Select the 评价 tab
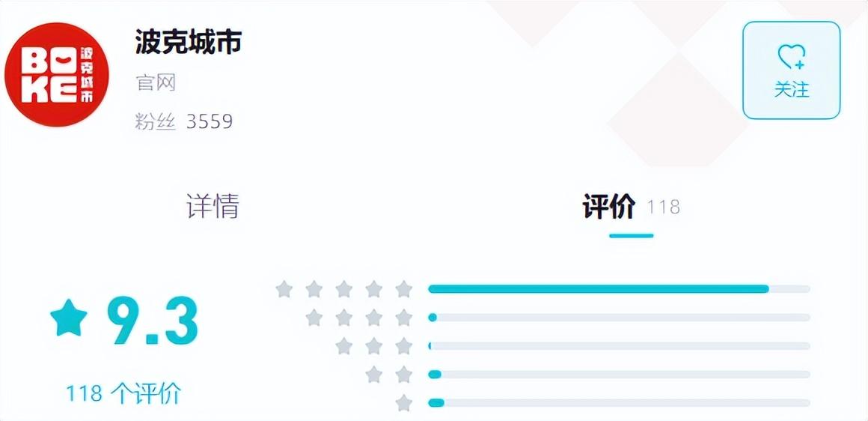 [609, 207]
